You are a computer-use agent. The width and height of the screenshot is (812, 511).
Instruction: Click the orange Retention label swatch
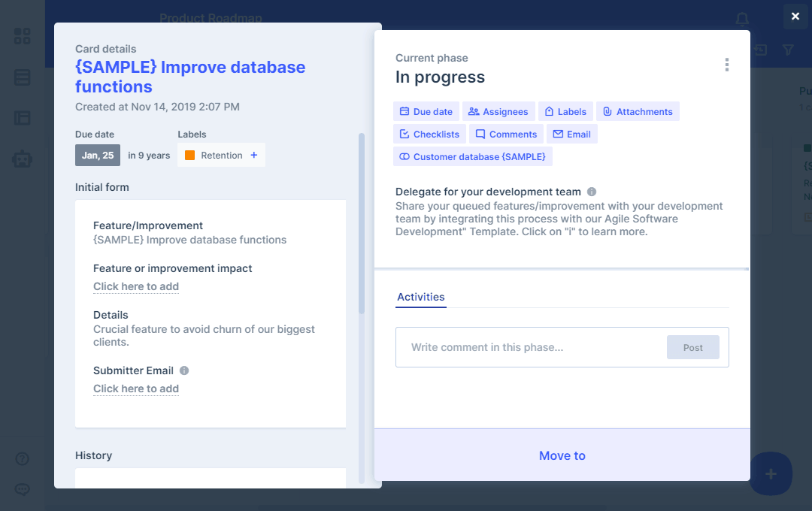coord(190,156)
